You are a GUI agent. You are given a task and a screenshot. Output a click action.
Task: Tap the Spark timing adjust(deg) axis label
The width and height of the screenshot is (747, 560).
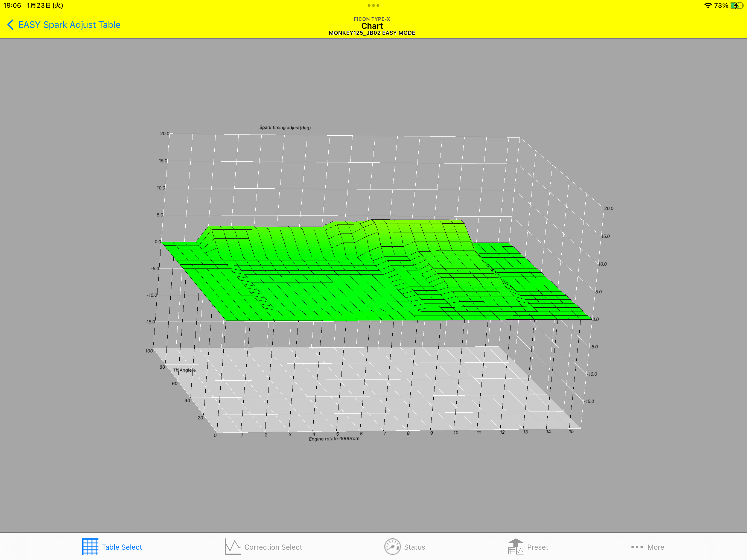point(285,127)
